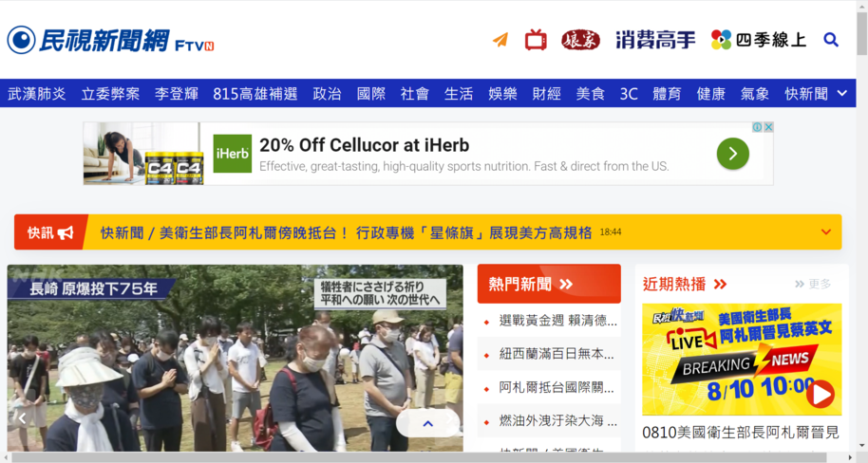Image resolution: width=868 pixels, height=463 pixels.
Task: Open the red TV live icon
Action: click(536, 41)
